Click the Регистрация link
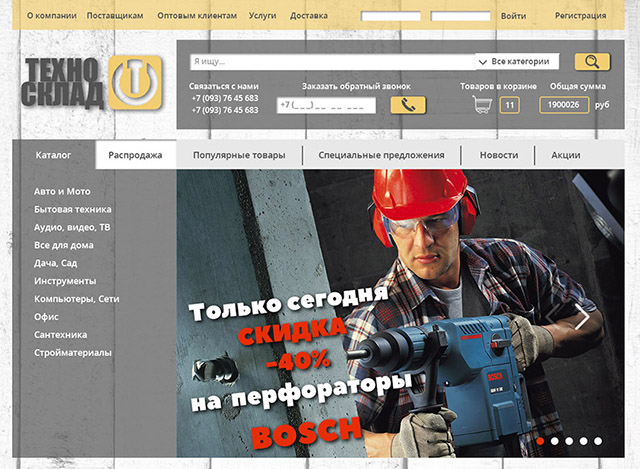Screen dimensions: 640x469 580,16
